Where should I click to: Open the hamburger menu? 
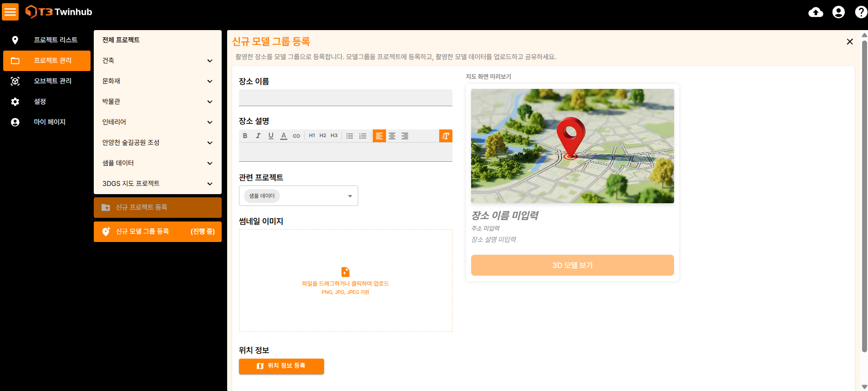[x=10, y=12]
